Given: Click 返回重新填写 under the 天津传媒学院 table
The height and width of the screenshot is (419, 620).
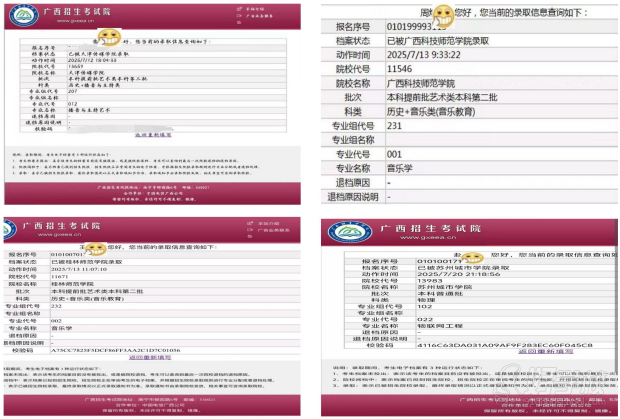Looking at the screenshot, I should [x=153, y=134].
